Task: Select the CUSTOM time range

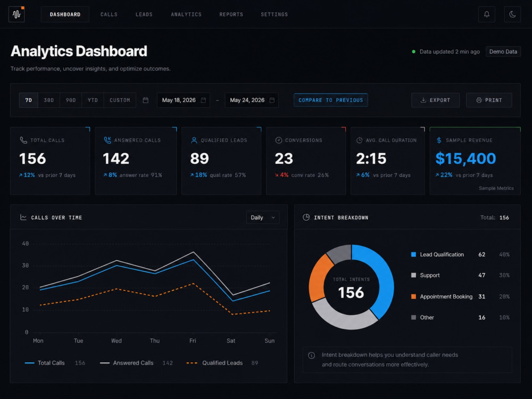Action: 120,100
